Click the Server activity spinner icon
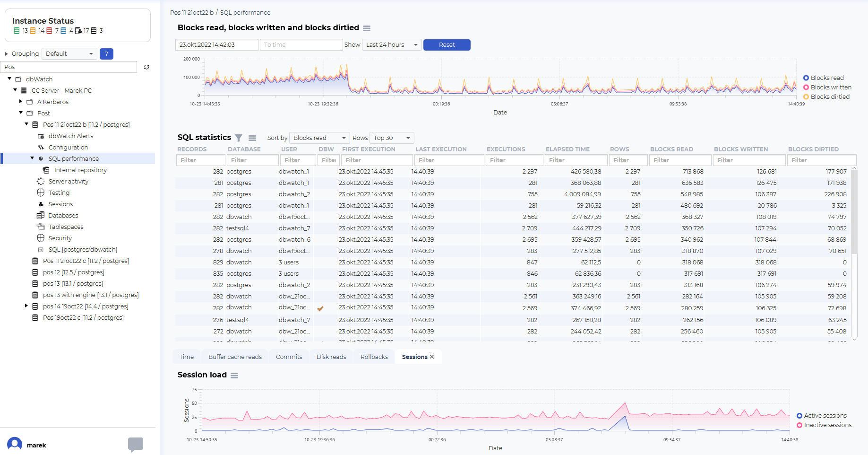Screen dimensions: 868x455 click(41, 182)
